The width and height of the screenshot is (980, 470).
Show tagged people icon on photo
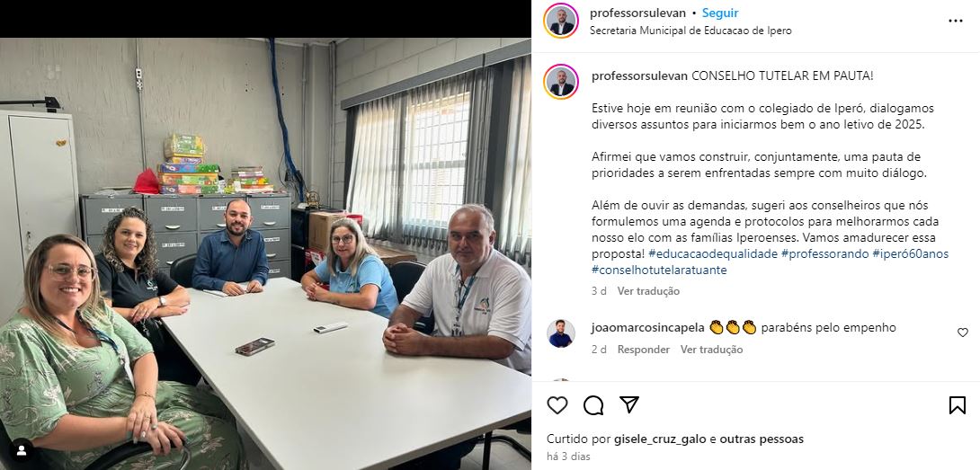pos(22,450)
